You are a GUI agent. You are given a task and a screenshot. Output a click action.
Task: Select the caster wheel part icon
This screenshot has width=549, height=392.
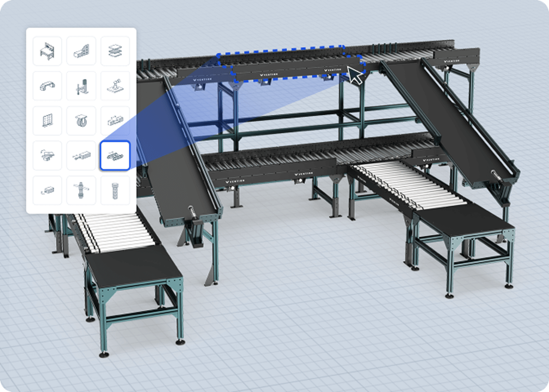81,121
